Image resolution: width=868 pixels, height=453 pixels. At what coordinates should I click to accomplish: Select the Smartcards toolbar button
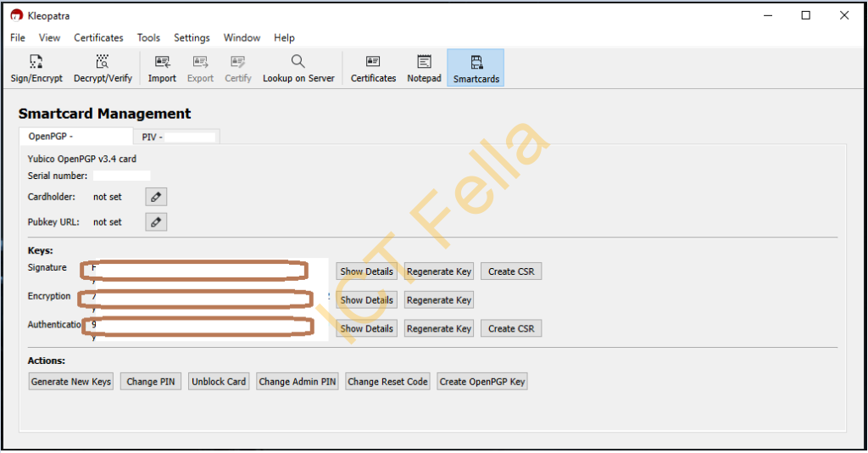point(476,68)
